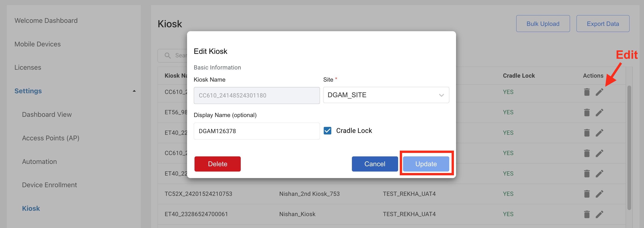Open the Settings section in sidebar
The image size is (644, 228).
click(28, 91)
